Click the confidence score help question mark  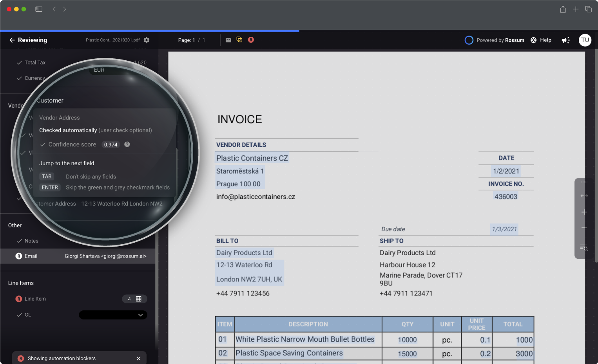[127, 144]
